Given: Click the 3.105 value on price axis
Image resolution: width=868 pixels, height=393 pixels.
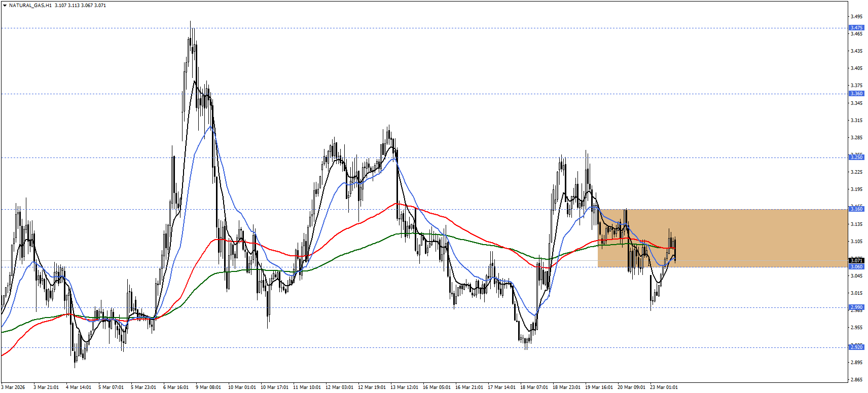Looking at the screenshot, I should 856,242.
